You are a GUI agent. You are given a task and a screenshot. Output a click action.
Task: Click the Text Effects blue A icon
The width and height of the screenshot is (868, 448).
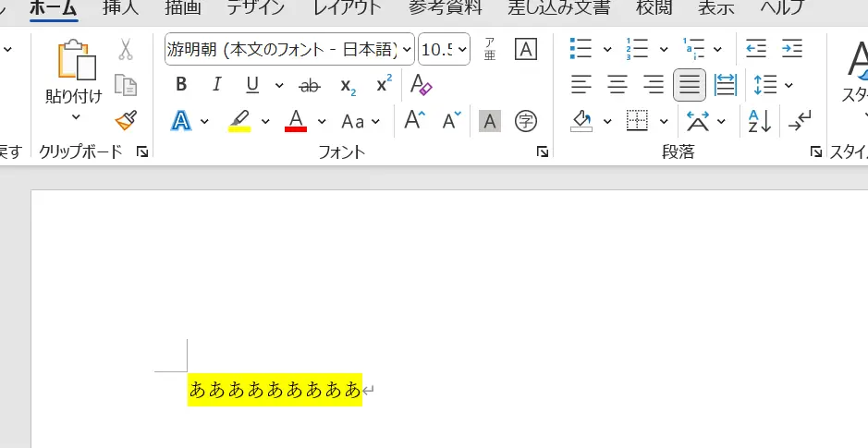181,121
